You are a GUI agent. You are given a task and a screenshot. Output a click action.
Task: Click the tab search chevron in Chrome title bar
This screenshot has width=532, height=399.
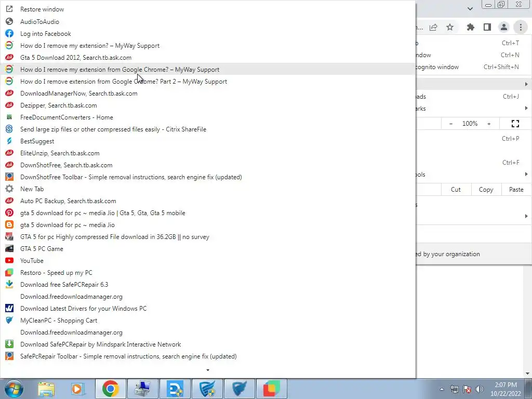470,8
